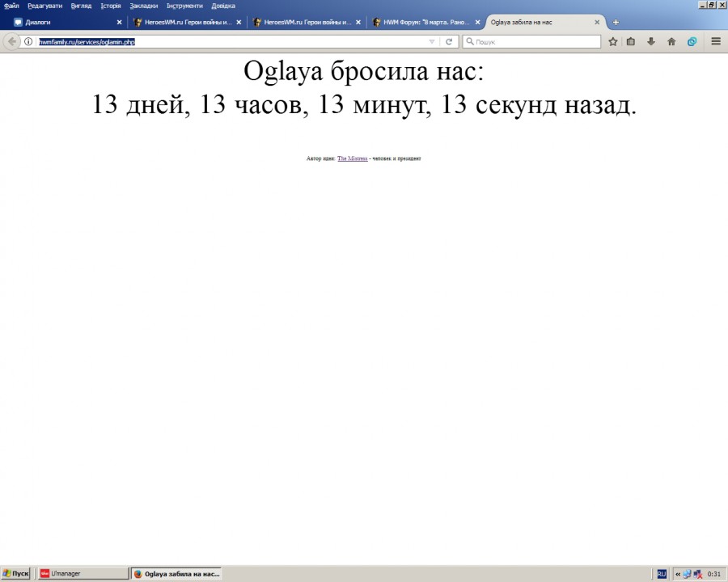Show bookmarks list icon in toolbar
This screenshot has width=728, height=582.
[631, 41]
